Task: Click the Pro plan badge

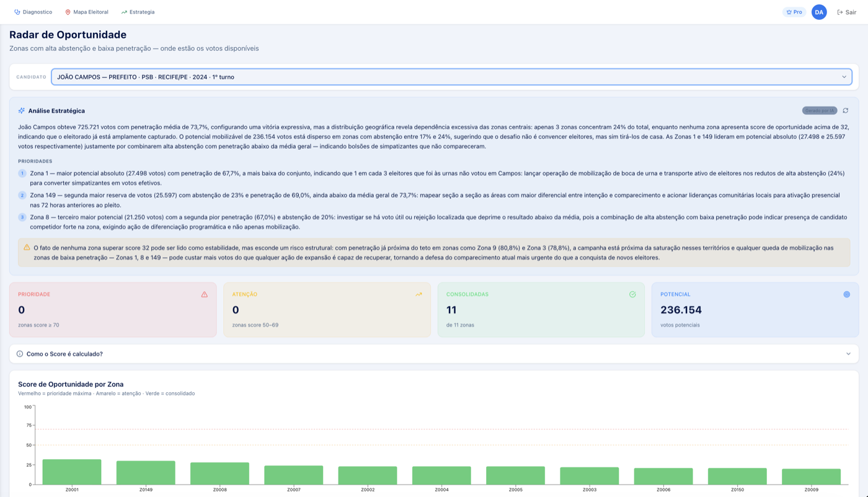Action: coord(794,12)
